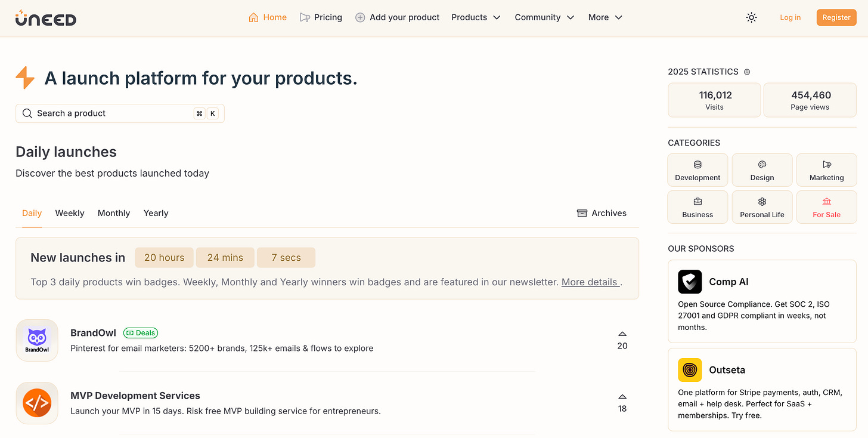Expand the Community dropdown menu
Screen dimensions: 868x438
click(544, 18)
